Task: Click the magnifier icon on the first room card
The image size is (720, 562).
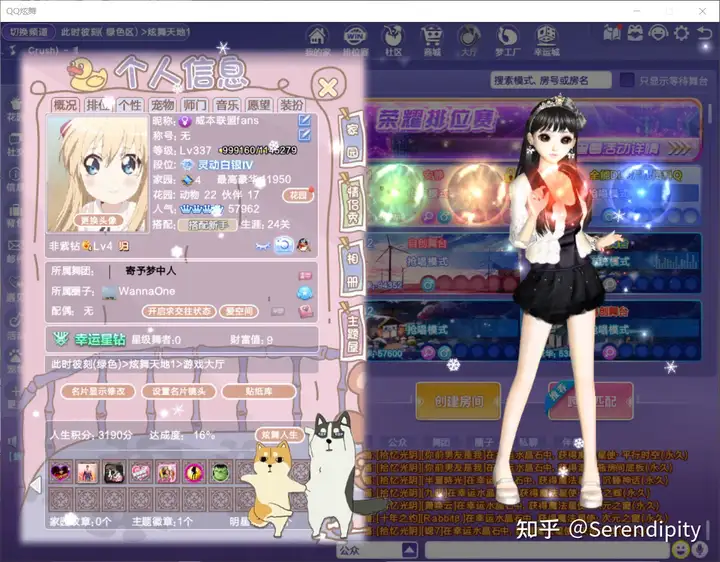Action: coord(428,216)
